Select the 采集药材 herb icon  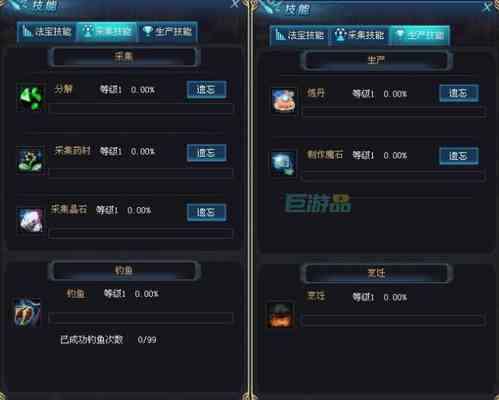tap(30, 160)
